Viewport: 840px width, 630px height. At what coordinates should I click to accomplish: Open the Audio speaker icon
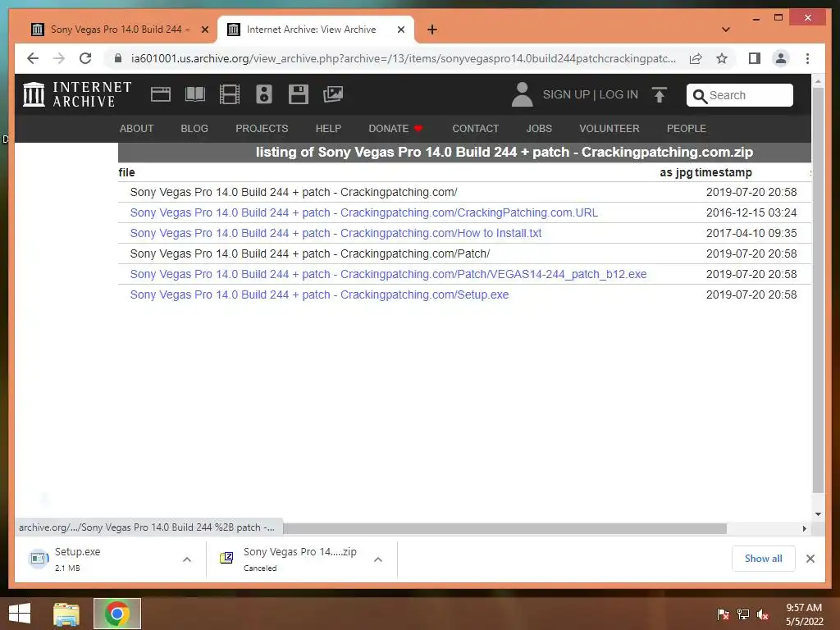point(263,94)
